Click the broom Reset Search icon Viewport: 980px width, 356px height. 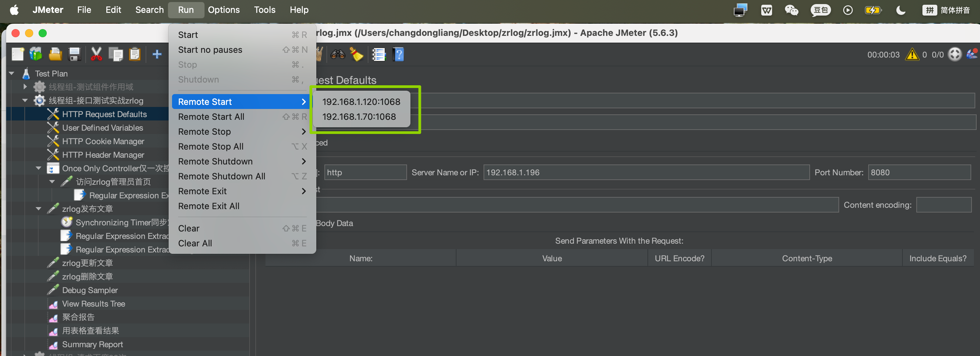[357, 54]
